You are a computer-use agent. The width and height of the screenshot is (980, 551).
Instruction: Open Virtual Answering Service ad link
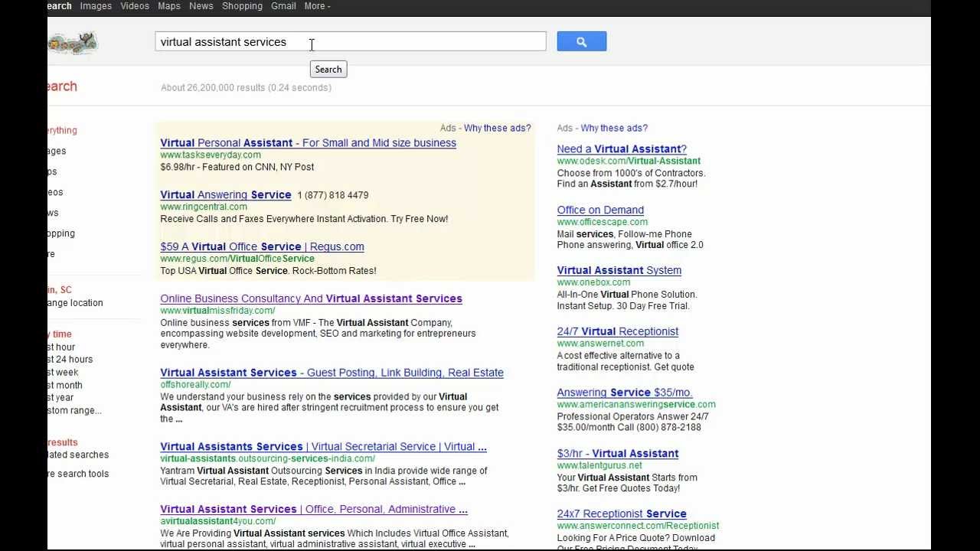[x=226, y=195]
